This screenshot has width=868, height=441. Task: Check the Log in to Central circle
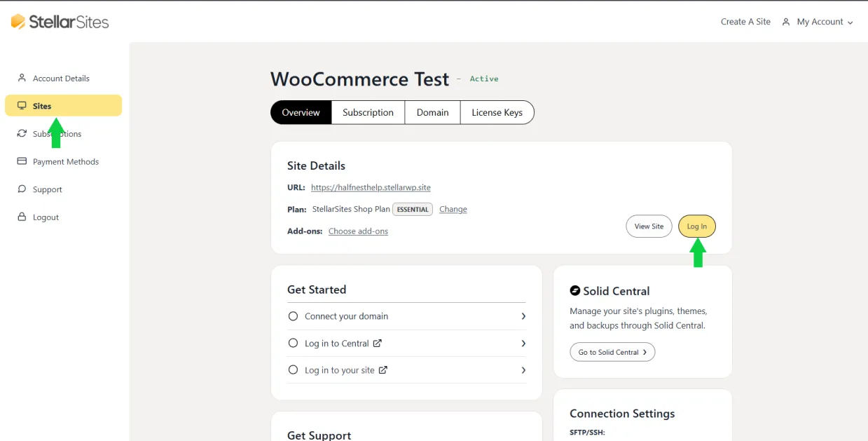pyautogui.click(x=293, y=343)
